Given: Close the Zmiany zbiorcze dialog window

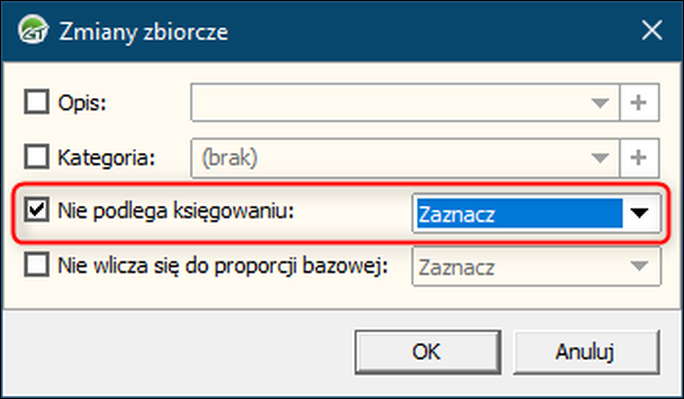Looking at the screenshot, I should (x=652, y=31).
